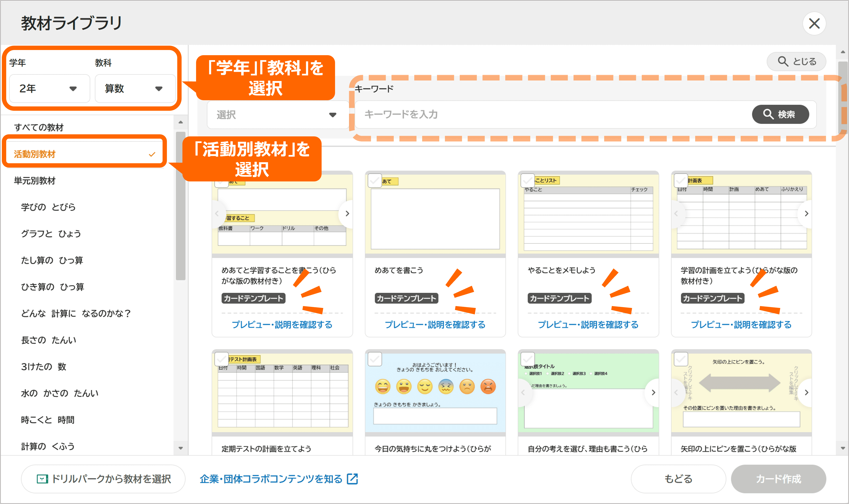Click next arrow on 学習の計画を立てよう card preview
Viewport: 849px width, 504px height.
point(806,214)
